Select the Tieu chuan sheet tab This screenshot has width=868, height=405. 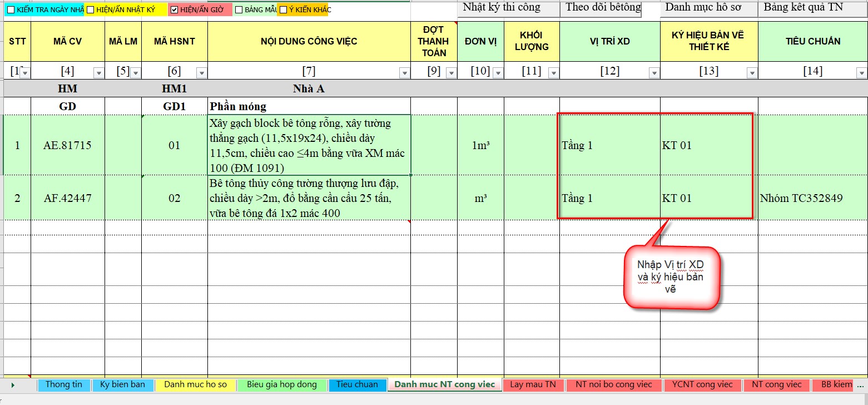(356, 385)
